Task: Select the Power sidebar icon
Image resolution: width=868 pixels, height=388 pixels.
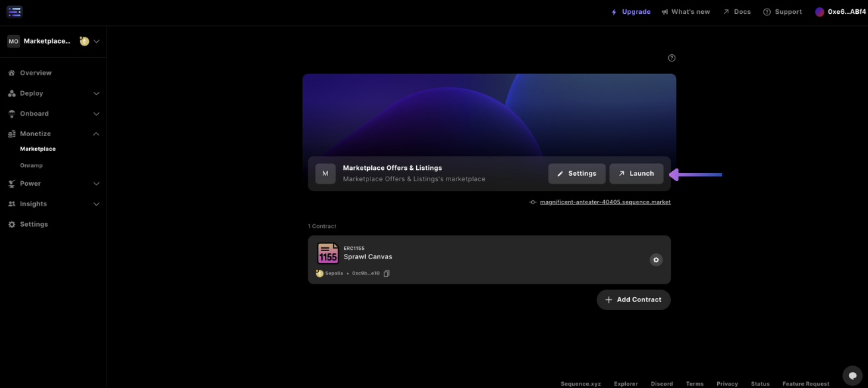Action: click(11, 183)
